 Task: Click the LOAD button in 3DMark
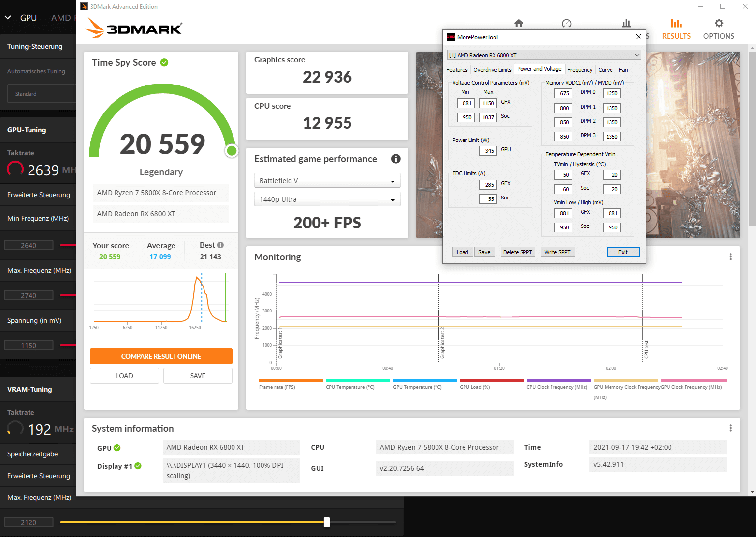124,376
